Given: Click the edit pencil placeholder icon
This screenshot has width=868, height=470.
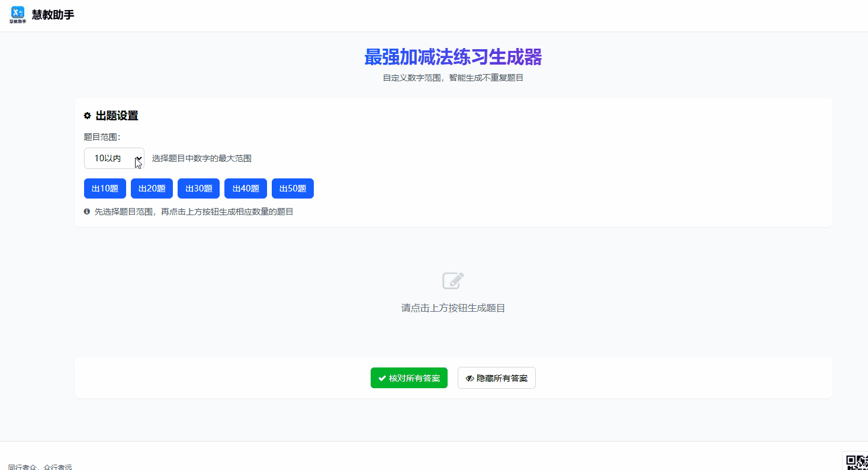Looking at the screenshot, I should (454, 280).
